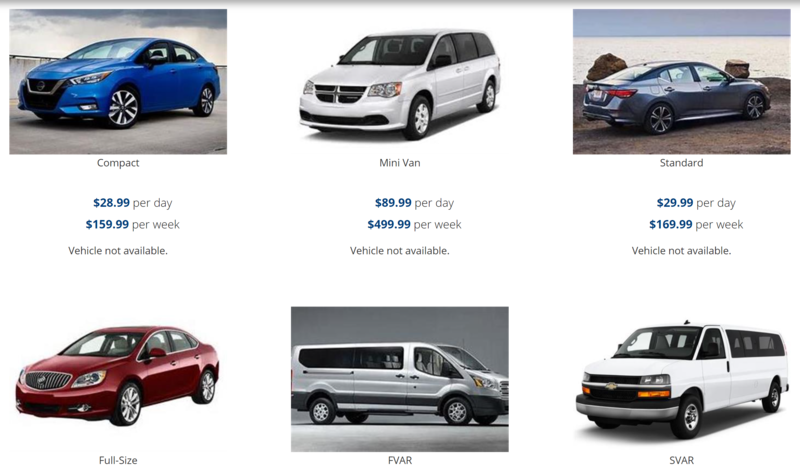Image resolution: width=800 pixels, height=474 pixels.
Task: Click the white SVAR passenger van photo
Action: click(x=681, y=379)
